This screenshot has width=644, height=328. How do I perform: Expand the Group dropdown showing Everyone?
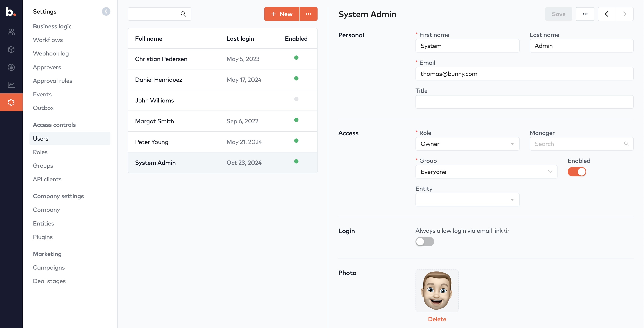(x=486, y=172)
